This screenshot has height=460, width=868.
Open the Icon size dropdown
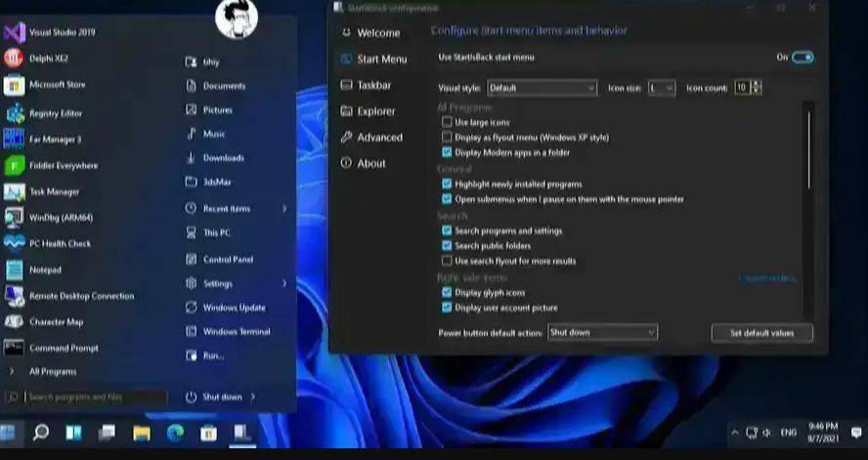coord(662,88)
